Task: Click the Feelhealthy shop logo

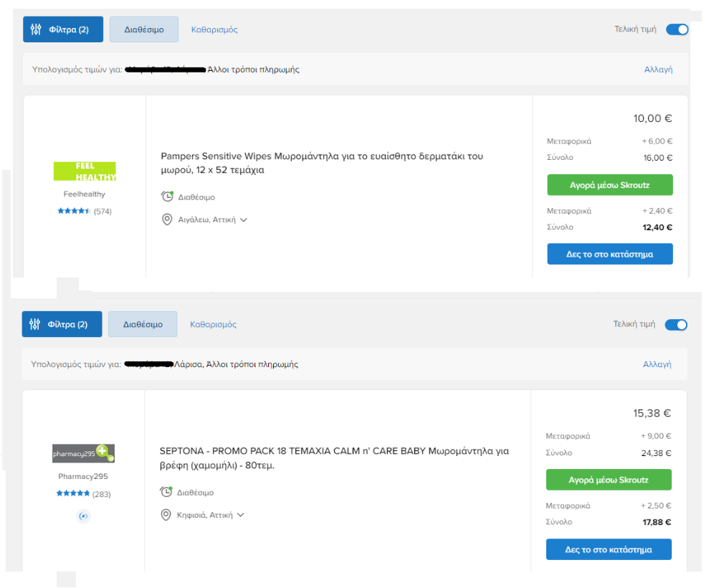Action: (85, 171)
